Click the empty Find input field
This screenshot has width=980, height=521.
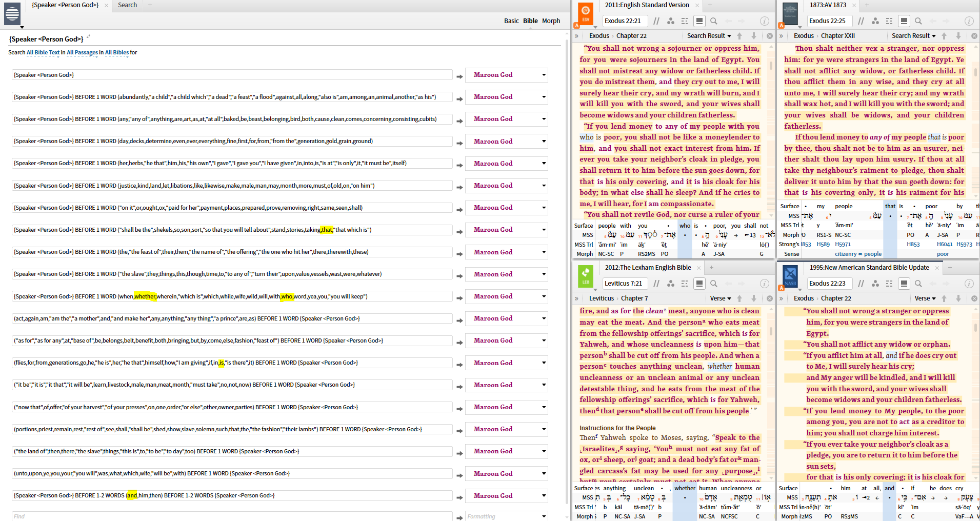pyautogui.click(x=232, y=516)
